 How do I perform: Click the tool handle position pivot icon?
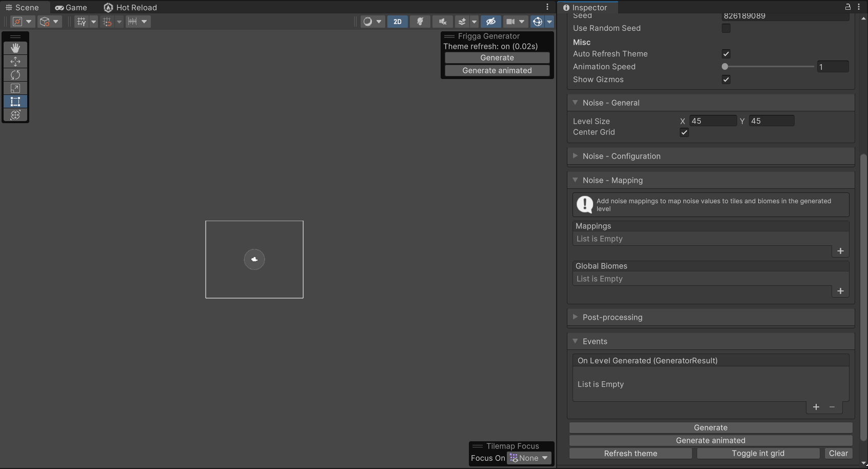coord(17,22)
